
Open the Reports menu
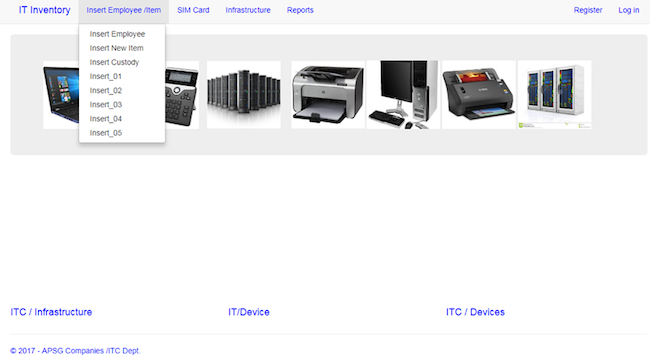tap(300, 10)
